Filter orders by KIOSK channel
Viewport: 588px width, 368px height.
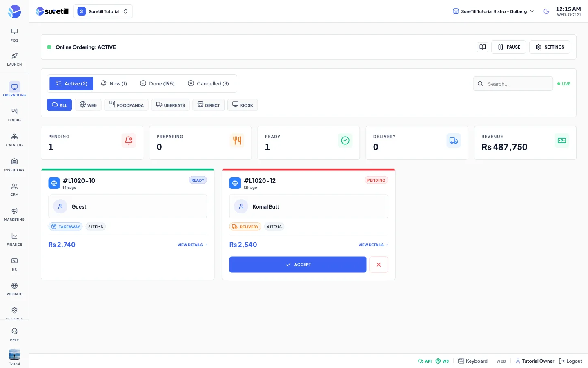click(243, 105)
